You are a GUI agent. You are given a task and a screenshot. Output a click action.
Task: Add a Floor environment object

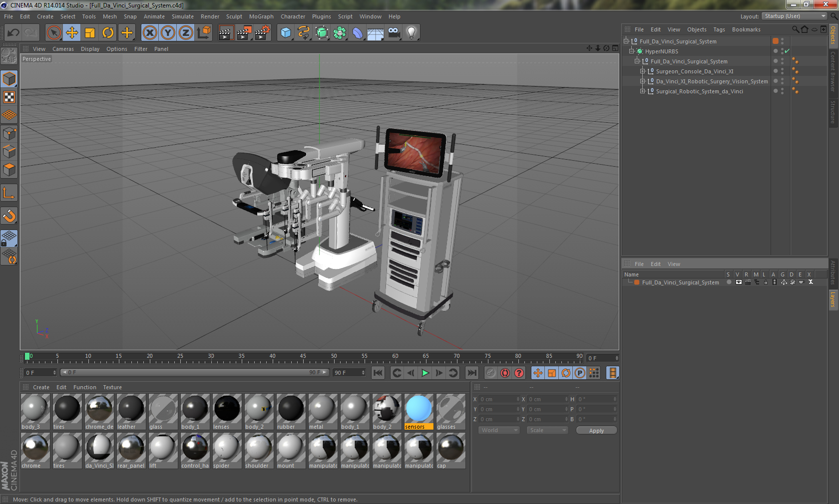[376, 33]
